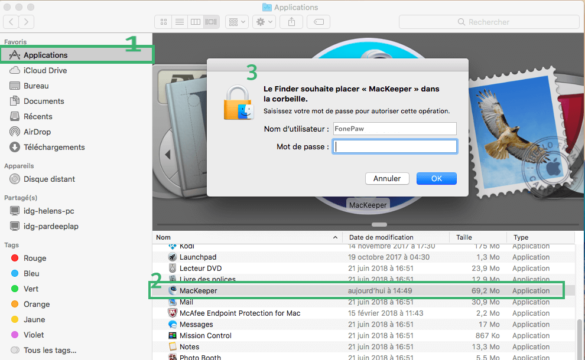Click the Rechercher search field

489,22
